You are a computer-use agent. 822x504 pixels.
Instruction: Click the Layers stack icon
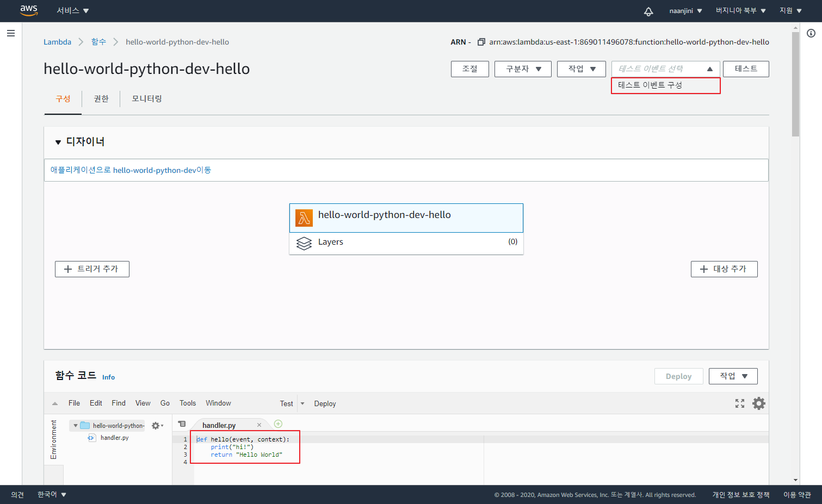(304, 243)
